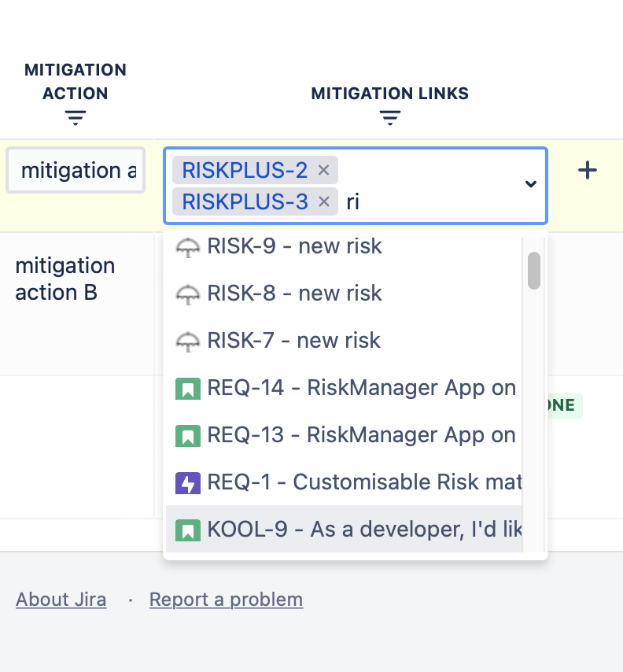This screenshot has width=623, height=672.
Task: Click the mitigation action text field
Action: pos(76,170)
